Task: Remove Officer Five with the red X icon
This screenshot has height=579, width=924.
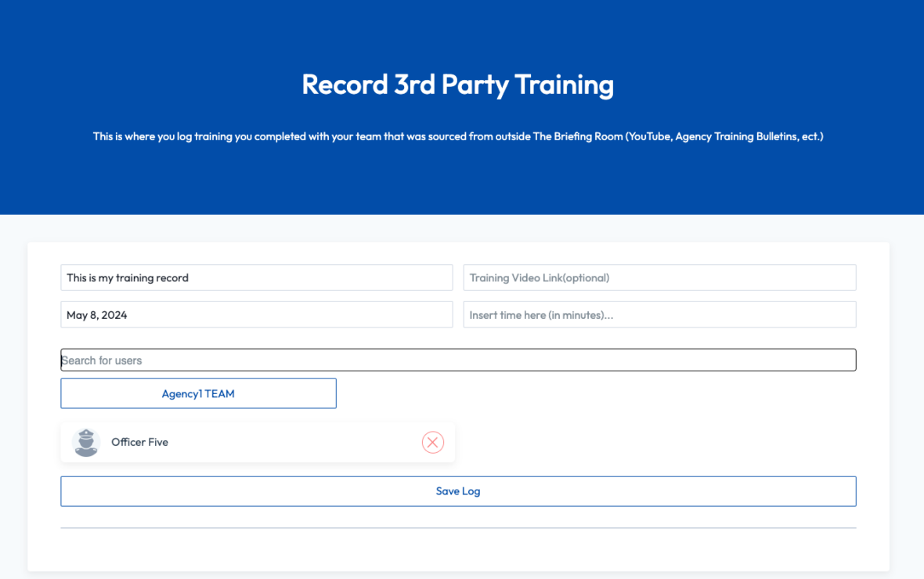Action: pos(433,443)
